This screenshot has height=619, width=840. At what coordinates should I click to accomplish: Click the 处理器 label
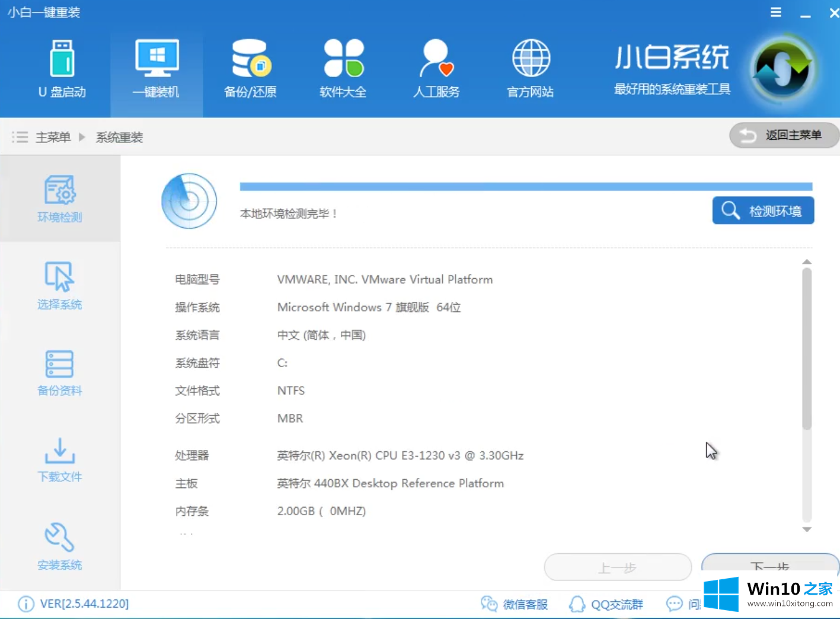click(x=192, y=455)
